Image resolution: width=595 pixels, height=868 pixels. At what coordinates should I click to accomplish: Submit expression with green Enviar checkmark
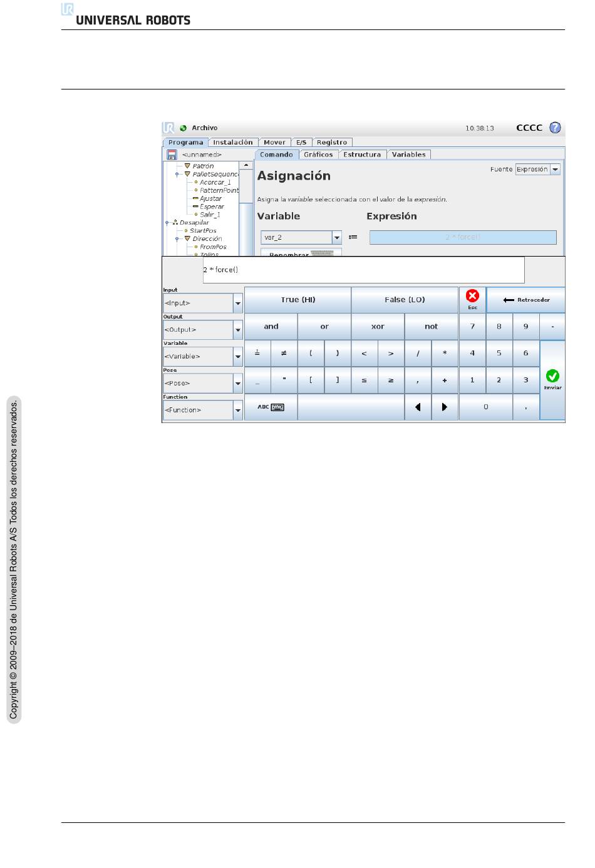point(552,380)
